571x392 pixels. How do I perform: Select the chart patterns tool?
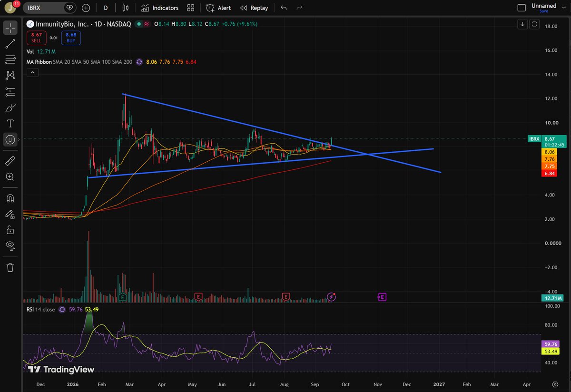tap(10, 76)
